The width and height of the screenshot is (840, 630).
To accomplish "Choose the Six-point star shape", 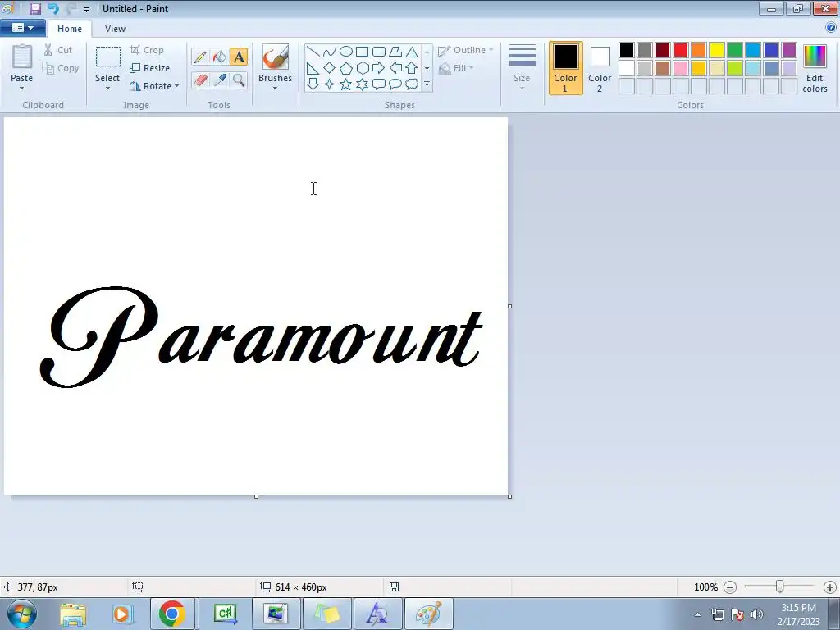I will pos(362,84).
